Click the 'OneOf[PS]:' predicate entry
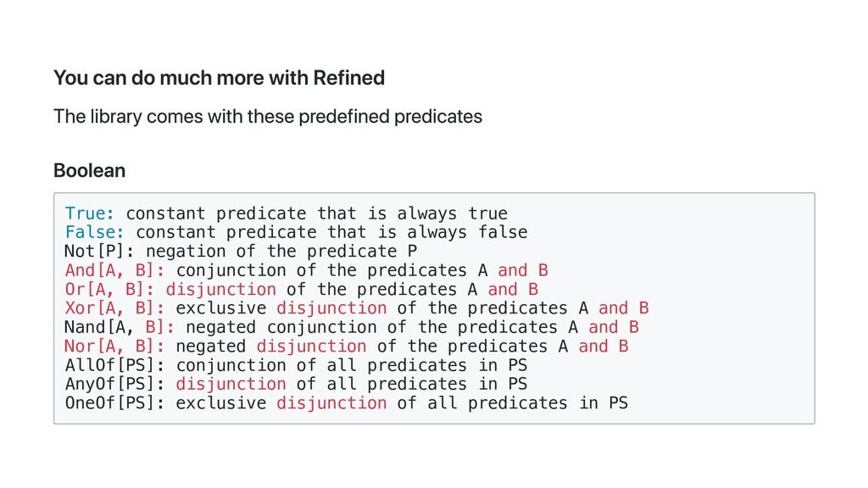 click(114, 402)
